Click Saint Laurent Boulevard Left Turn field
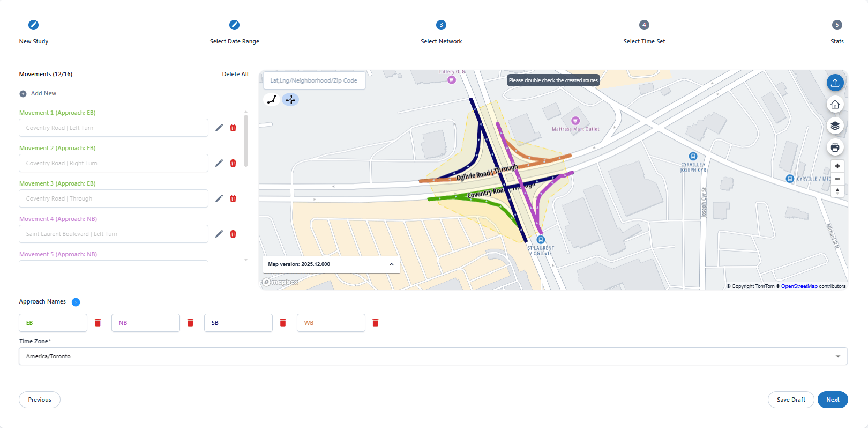This screenshot has width=868, height=428. pyautogui.click(x=114, y=234)
